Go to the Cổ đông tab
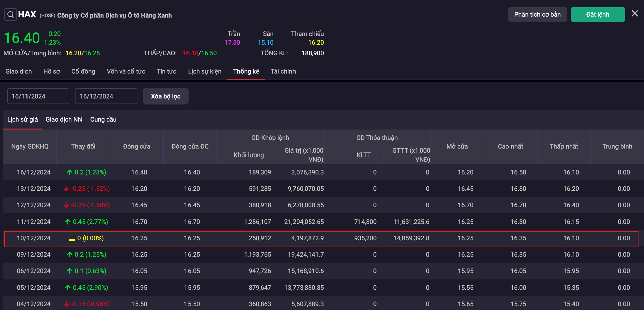The height and width of the screenshot is (310, 644). pos(83,71)
